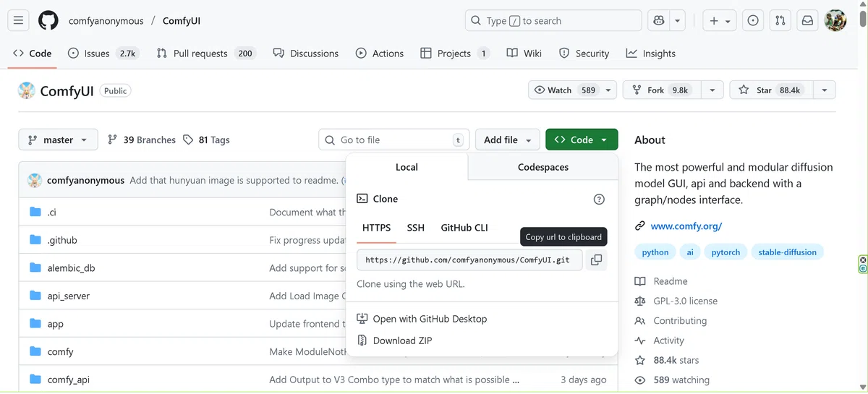Screen dimensions: 868x394
Task: Switch to the Issues tab
Action: click(103, 53)
